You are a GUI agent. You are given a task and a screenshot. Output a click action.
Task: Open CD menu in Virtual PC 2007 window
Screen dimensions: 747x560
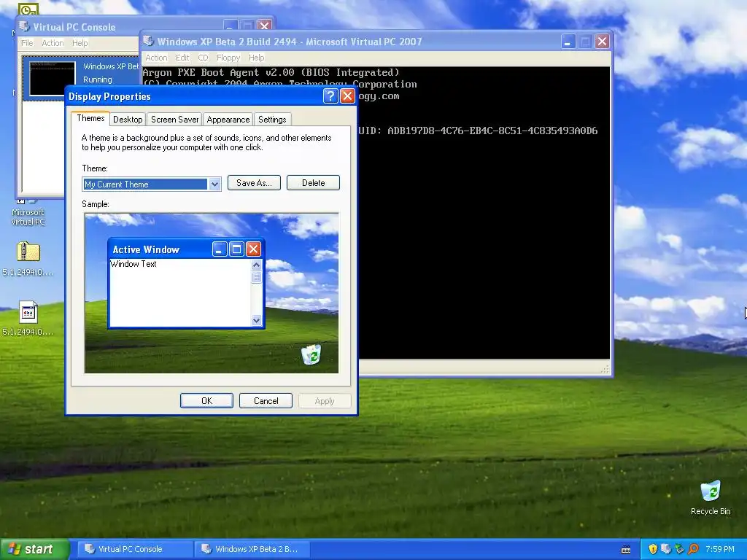point(203,58)
